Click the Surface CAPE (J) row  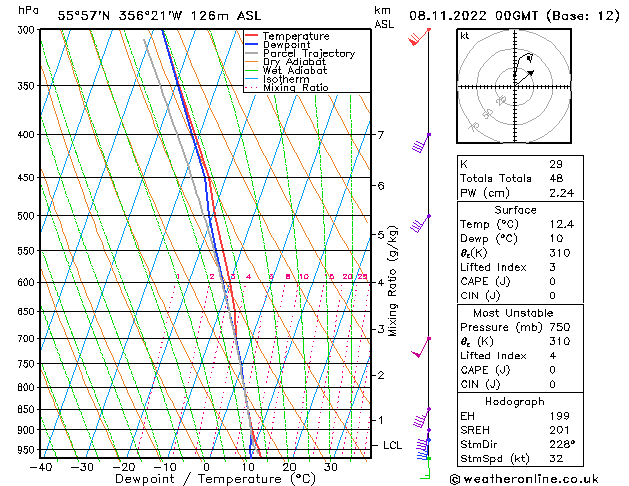pyautogui.click(x=520, y=281)
